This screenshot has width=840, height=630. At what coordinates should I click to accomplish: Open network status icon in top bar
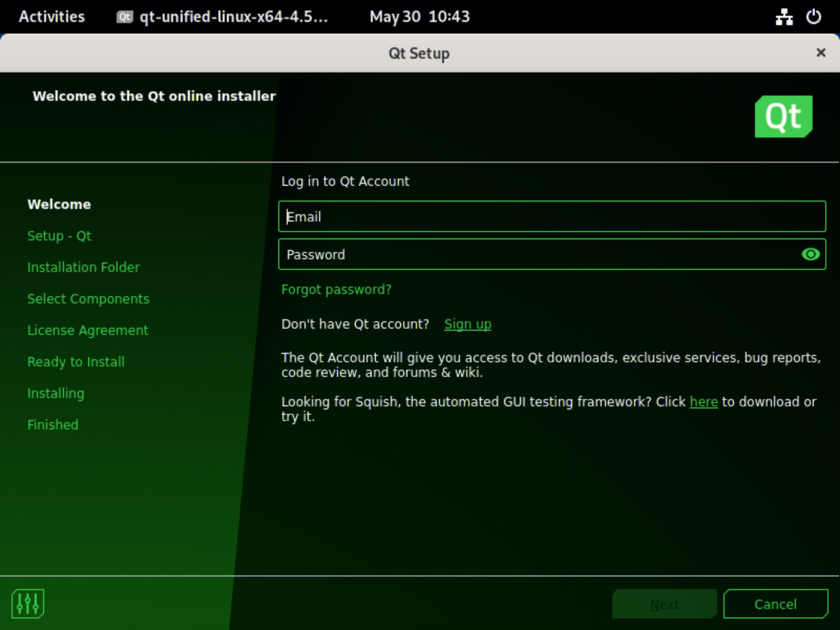[x=784, y=17]
